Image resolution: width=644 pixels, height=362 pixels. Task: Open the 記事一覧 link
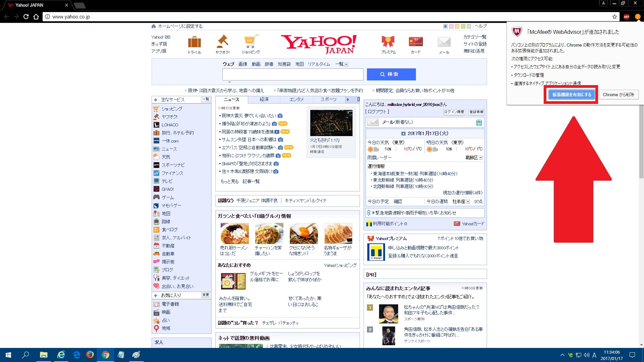pyautogui.click(x=251, y=181)
